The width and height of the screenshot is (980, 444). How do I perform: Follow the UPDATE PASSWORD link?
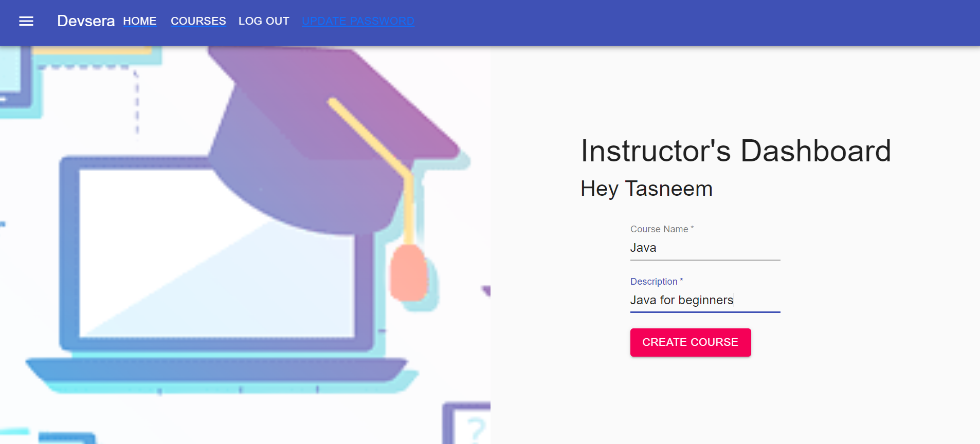358,21
